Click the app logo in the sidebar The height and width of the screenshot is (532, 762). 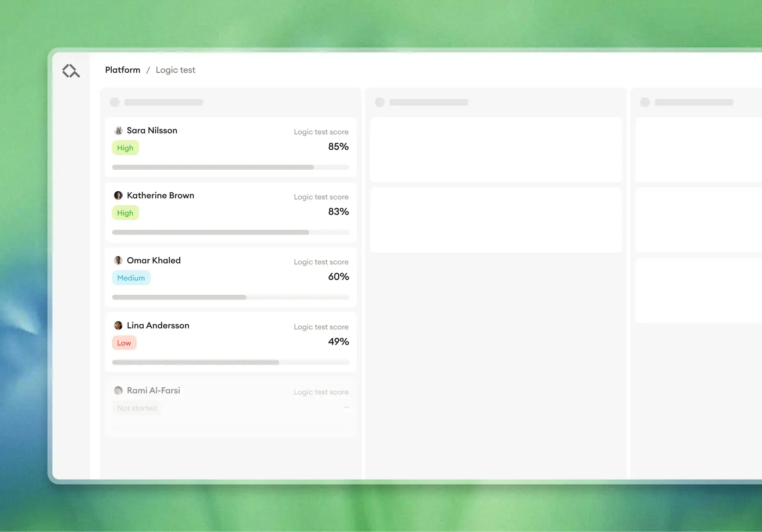click(x=71, y=70)
